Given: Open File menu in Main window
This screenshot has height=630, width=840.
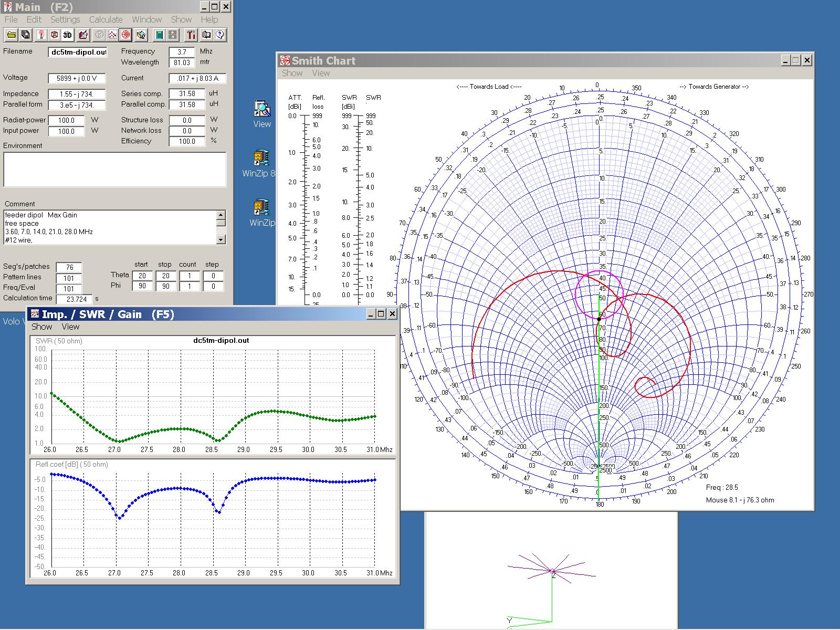Looking at the screenshot, I should coord(11,19).
